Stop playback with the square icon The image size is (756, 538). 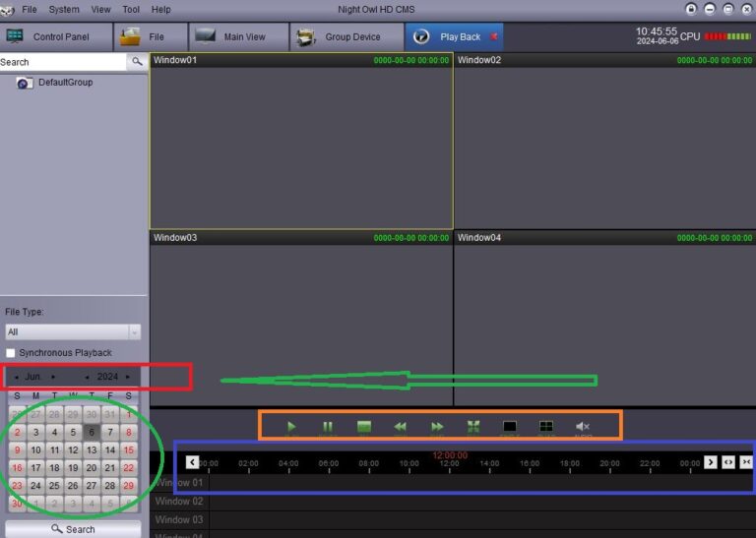coord(364,427)
